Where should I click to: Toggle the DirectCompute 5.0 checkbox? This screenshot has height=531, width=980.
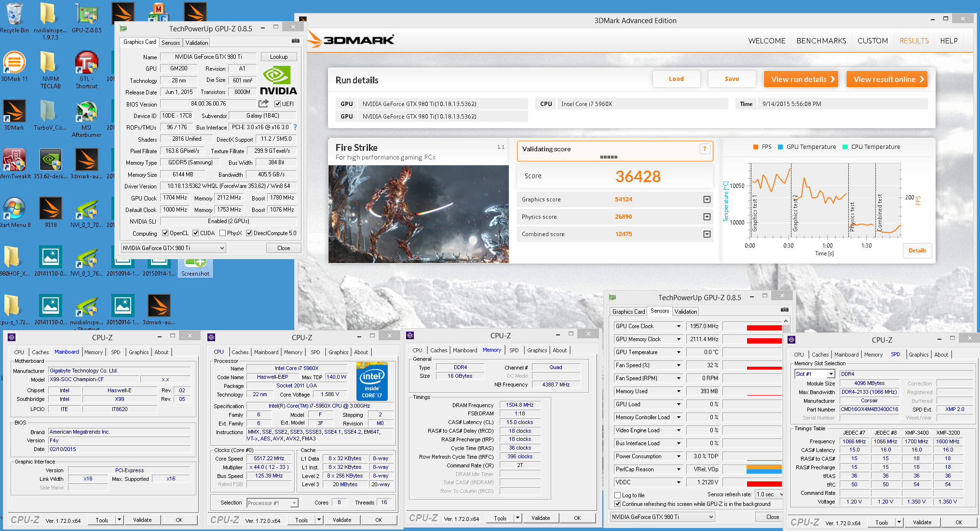(249, 233)
